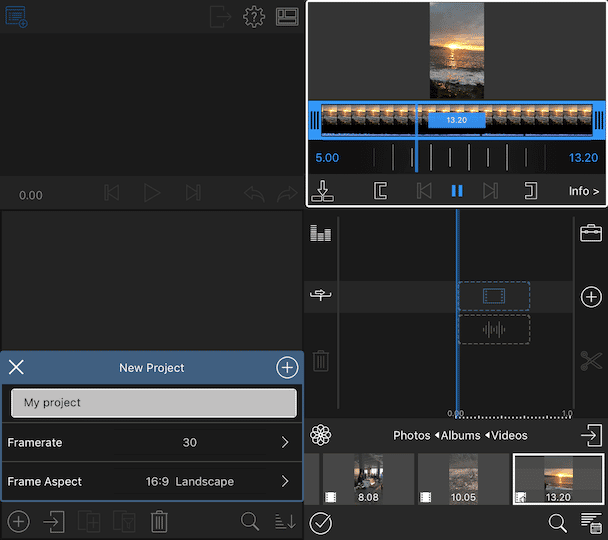Delete selected clip with timeline trash icon
Image resolution: width=608 pixels, height=540 pixels.
(x=321, y=361)
